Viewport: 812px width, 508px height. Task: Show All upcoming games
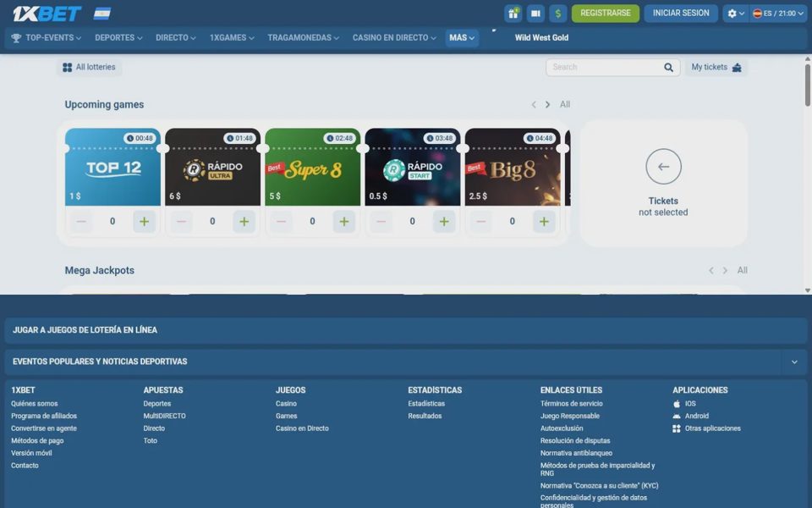565,105
